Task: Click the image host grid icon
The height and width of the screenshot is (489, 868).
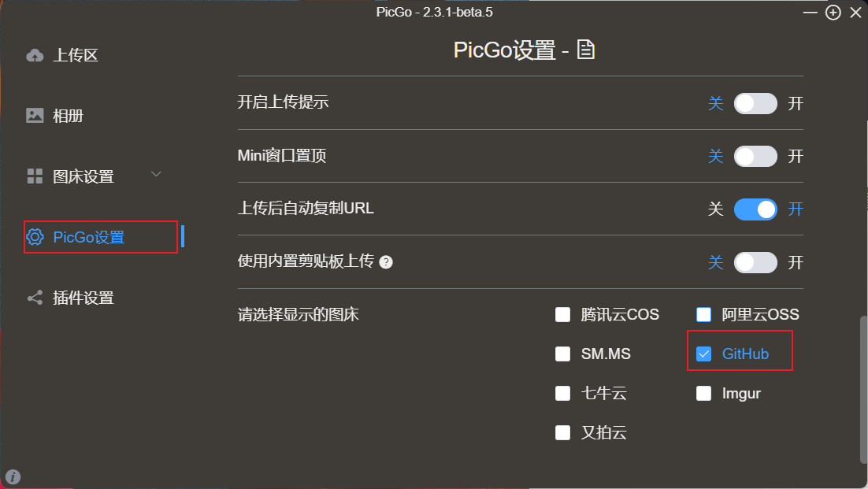Action: tap(35, 176)
